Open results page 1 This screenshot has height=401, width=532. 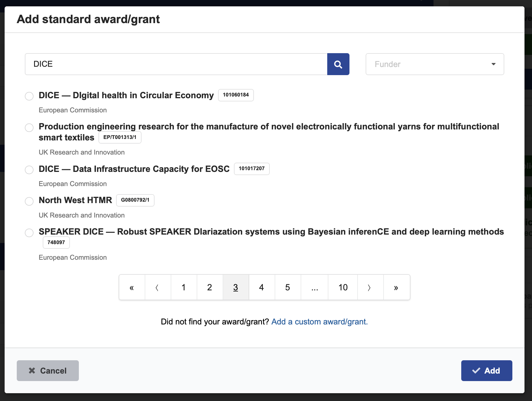point(183,287)
